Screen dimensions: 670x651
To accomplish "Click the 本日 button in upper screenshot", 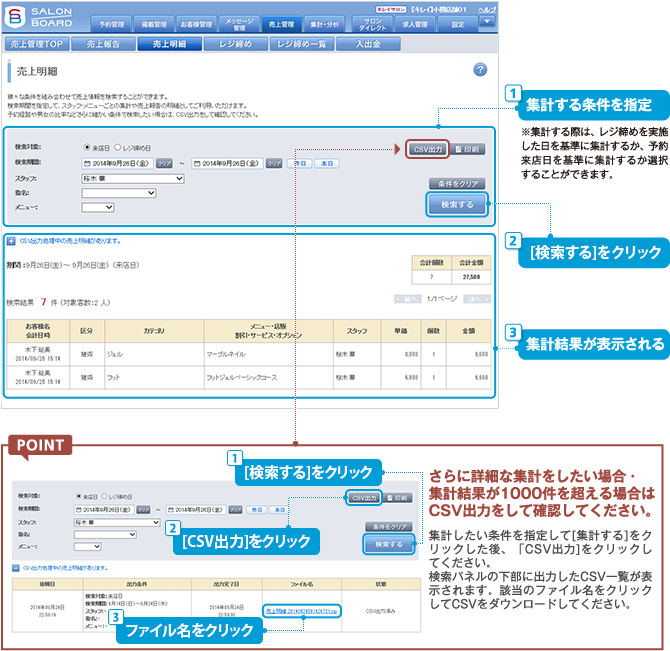I will pyautogui.click(x=327, y=164).
